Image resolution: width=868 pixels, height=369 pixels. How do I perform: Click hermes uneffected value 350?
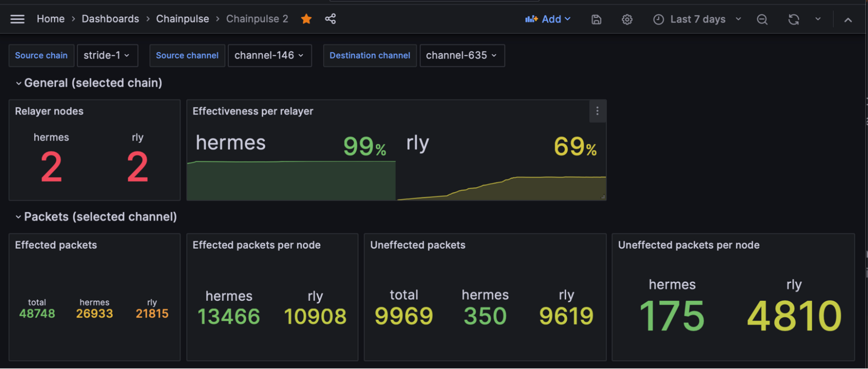(485, 316)
